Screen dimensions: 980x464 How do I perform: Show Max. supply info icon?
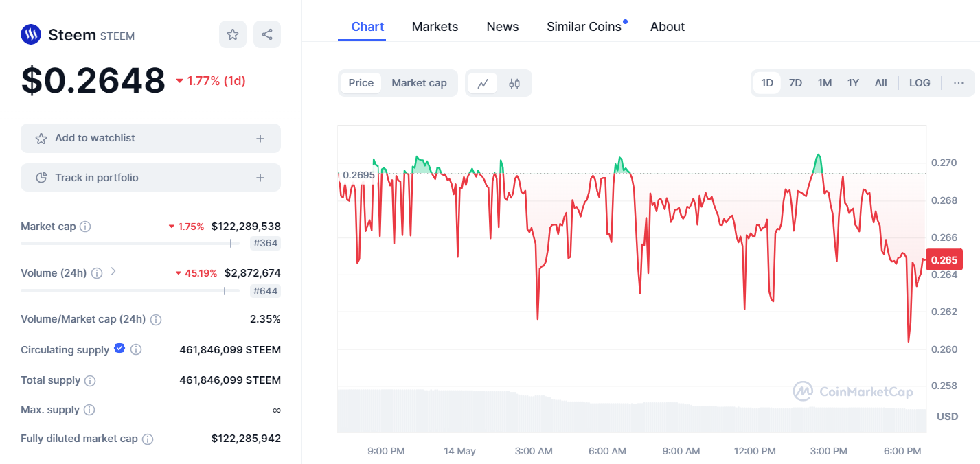click(89, 410)
